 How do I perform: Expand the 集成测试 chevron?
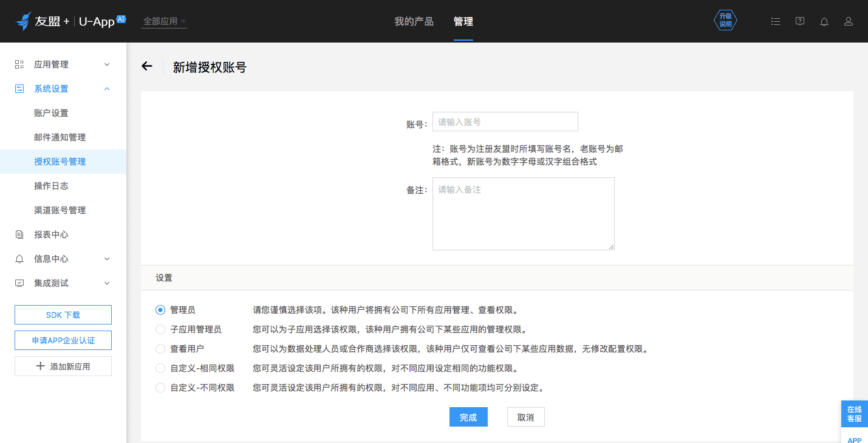point(107,283)
